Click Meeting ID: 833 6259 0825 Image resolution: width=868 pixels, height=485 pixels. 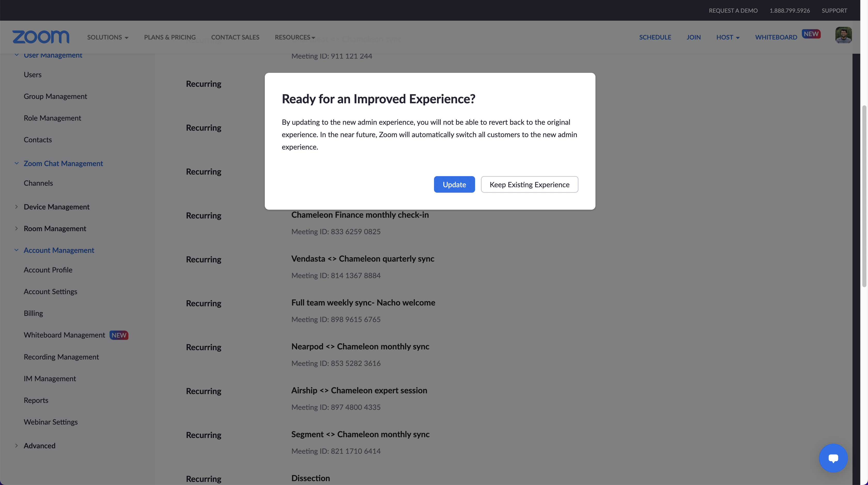point(336,232)
